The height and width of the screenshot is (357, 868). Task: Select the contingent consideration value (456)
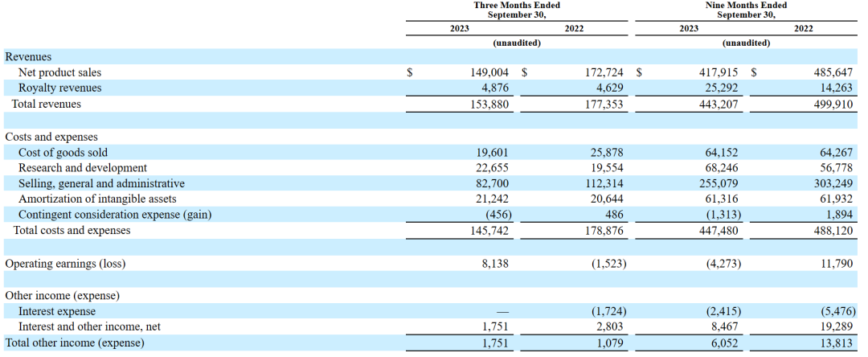[497, 215]
